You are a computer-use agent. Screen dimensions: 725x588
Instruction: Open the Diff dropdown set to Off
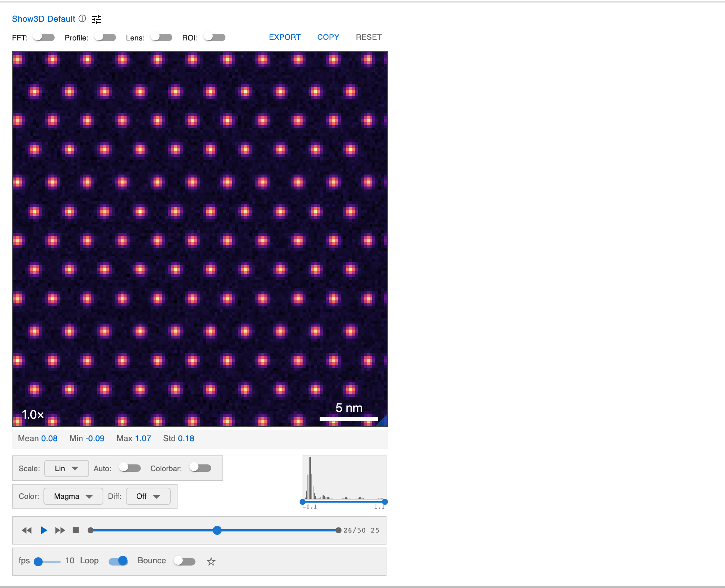point(148,496)
